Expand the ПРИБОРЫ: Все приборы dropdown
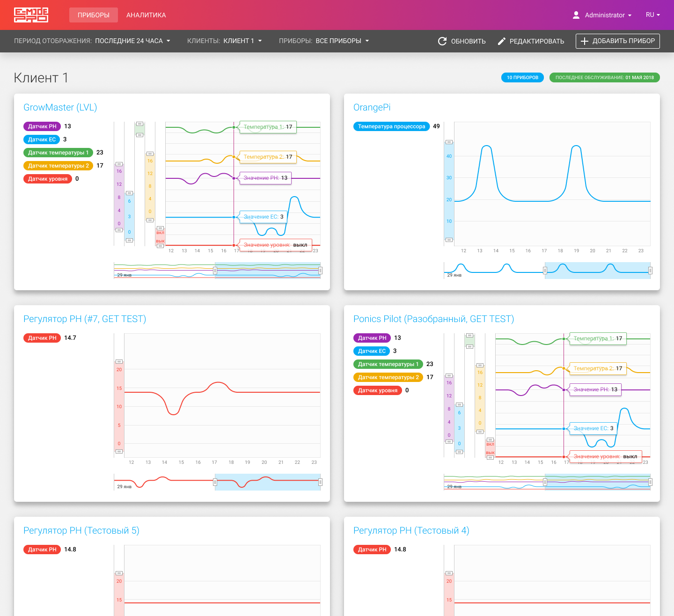674x616 pixels. (x=324, y=41)
